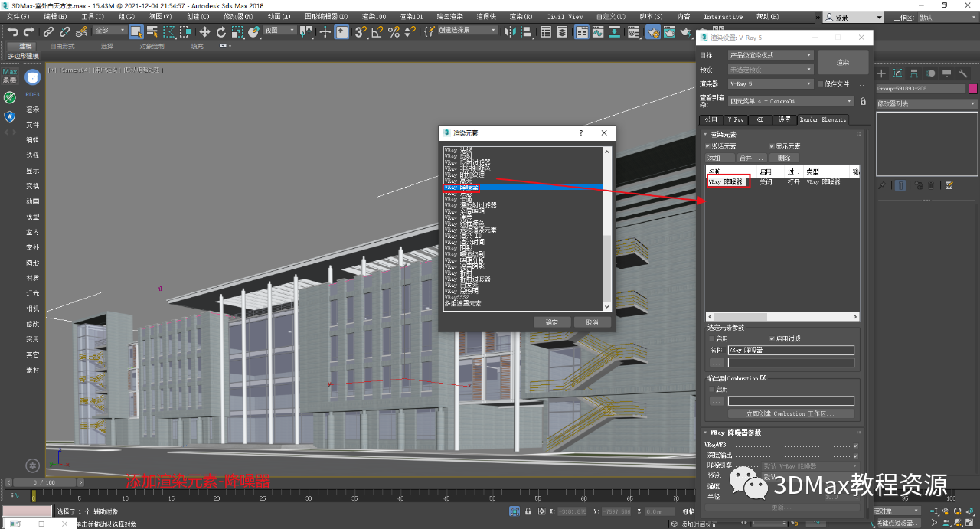Toggle the Percent snap icon
Viewport: 980px width, 529px height.
click(x=394, y=31)
